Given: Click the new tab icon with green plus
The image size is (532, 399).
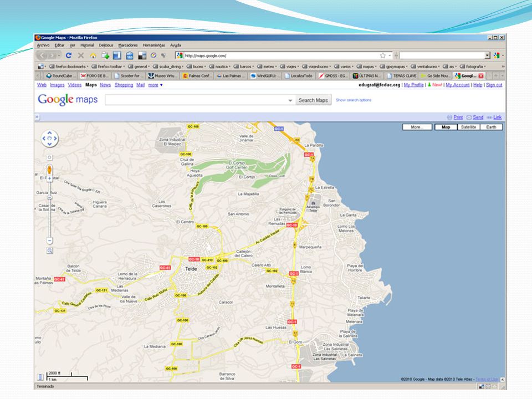Looking at the screenshot, I should [105, 55].
